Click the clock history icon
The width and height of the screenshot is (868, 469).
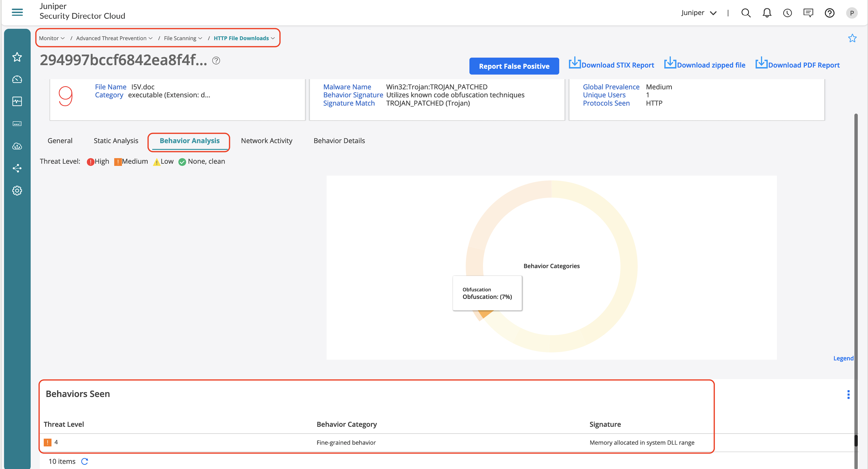tap(787, 13)
